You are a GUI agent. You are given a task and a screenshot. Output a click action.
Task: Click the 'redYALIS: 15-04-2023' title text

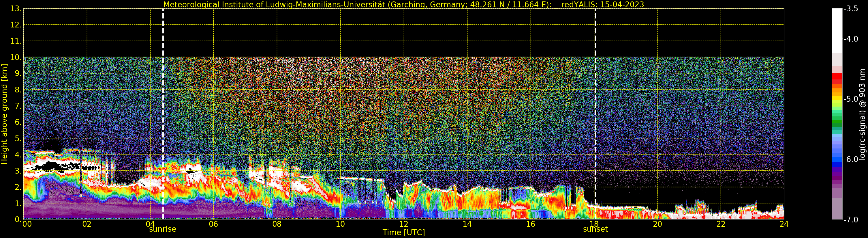602,4
